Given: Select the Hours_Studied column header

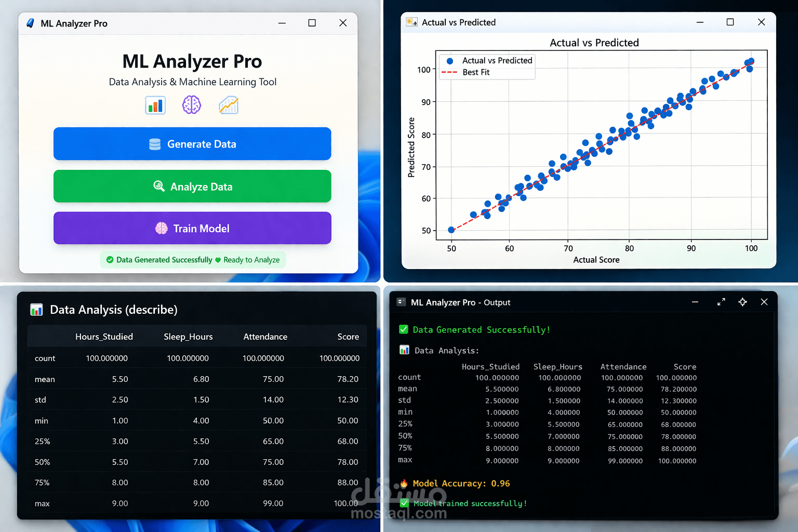Looking at the screenshot, I should click(x=104, y=336).
